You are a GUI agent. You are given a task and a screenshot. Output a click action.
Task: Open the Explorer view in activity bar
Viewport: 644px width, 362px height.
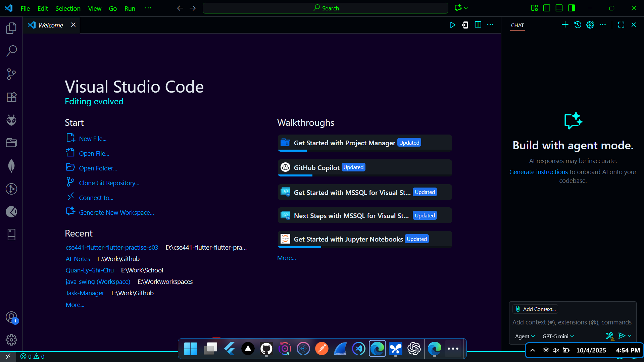coord(11,28)
